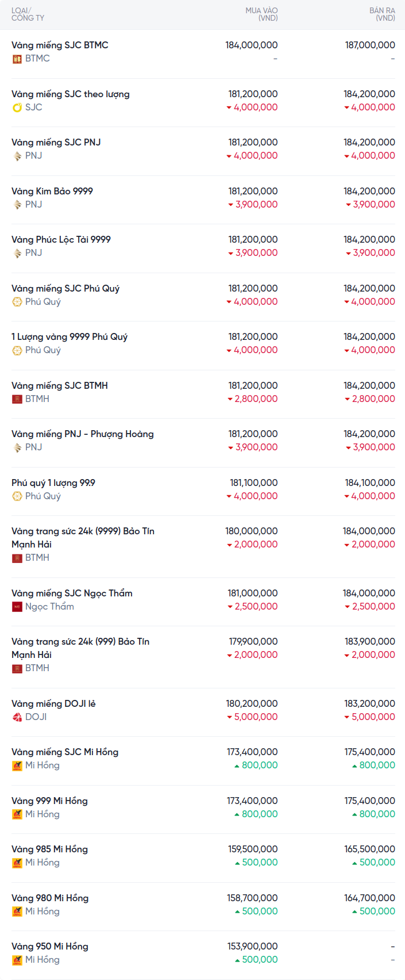The height and width of the screenshot is (980, 405).
Task: Select the Vàng 999 Mi Hồng title
Action: point(49,801)
